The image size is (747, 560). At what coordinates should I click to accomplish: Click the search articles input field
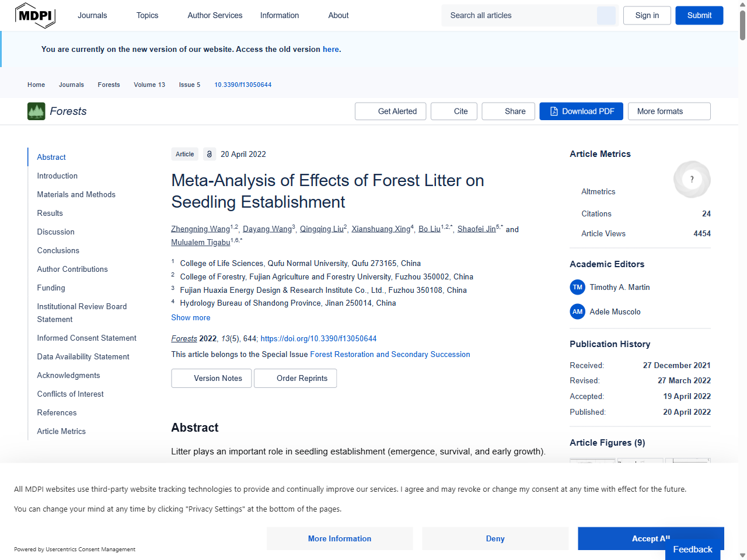click(519, 15)
